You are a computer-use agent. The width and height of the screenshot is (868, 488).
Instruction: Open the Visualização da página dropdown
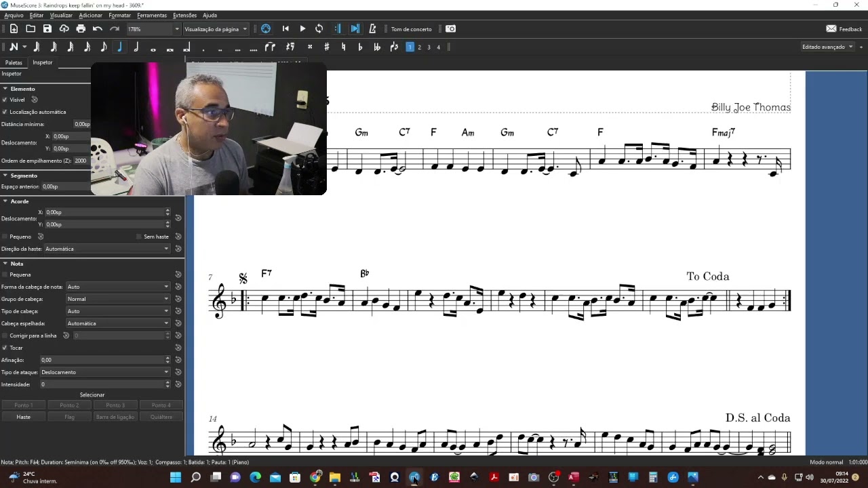point(216,29)
